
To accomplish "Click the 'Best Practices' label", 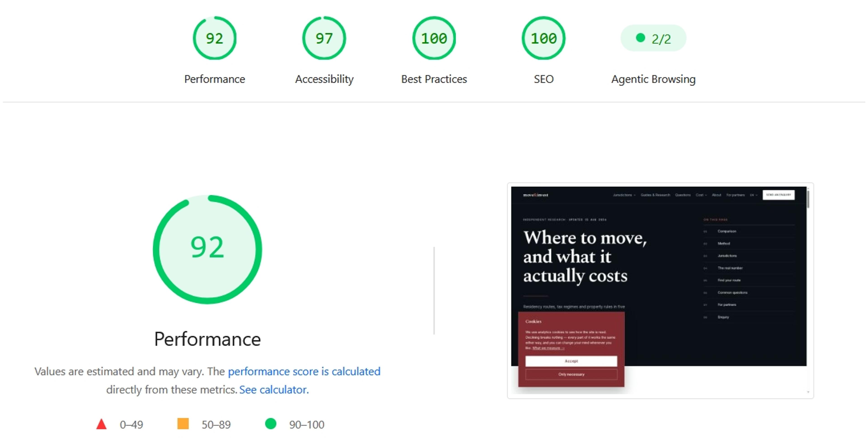I will tap(434, 79).
